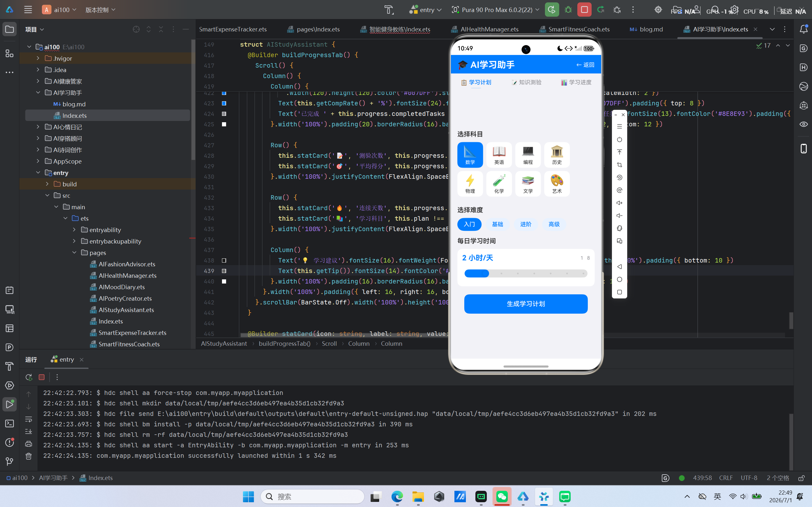Expand the AI心情日记 folder
The height and width of the screenshot is (507, 812).
pos(38,127)
